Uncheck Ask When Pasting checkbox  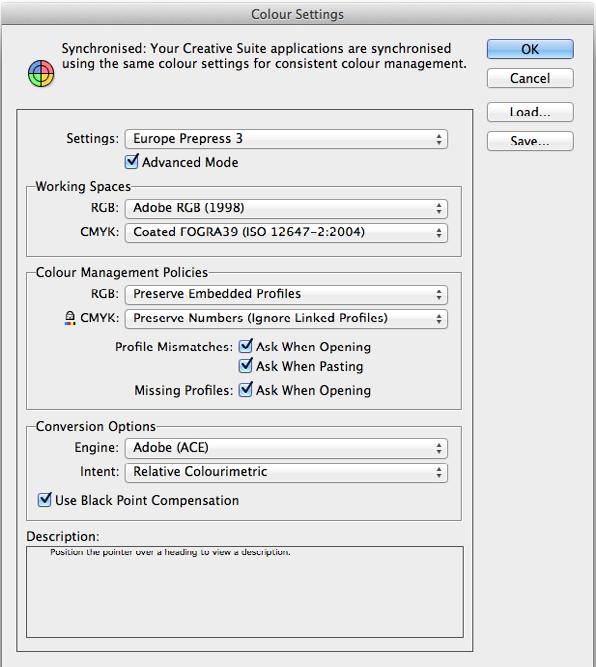click(x=245, y=366)
